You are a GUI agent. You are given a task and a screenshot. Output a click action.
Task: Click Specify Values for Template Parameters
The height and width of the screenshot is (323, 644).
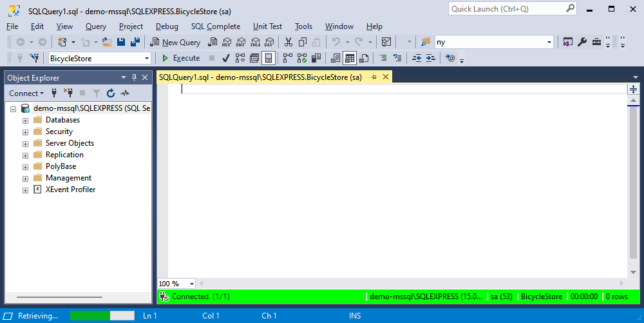click(451, 58)
